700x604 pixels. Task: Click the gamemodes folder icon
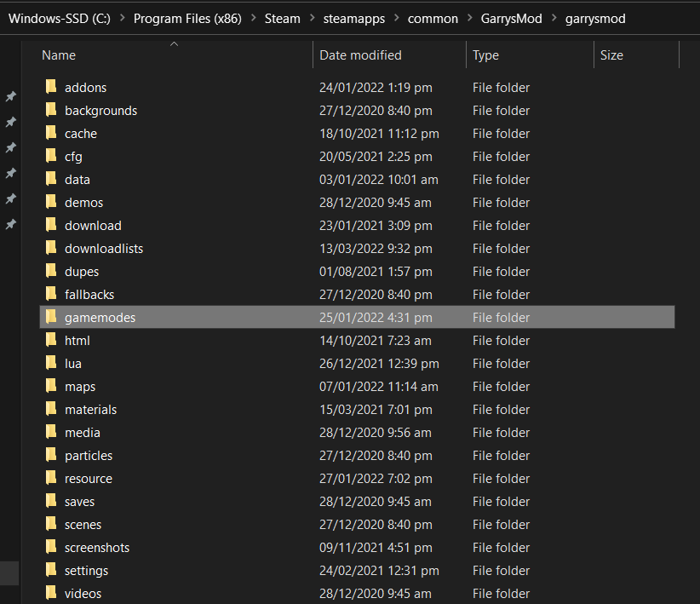click(51, 317)
